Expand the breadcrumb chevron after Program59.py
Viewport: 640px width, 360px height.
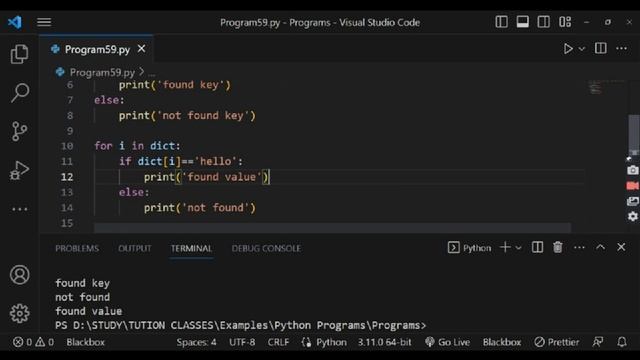point(142,72)
